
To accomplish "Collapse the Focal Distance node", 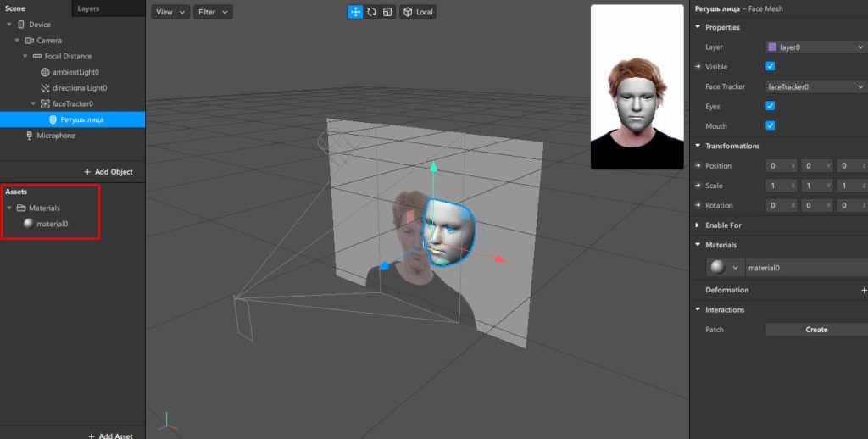I will [25, 56].
